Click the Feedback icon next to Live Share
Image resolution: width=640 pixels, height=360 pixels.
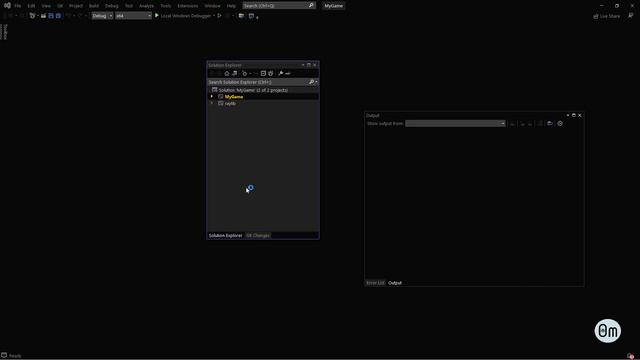(631, 16)
